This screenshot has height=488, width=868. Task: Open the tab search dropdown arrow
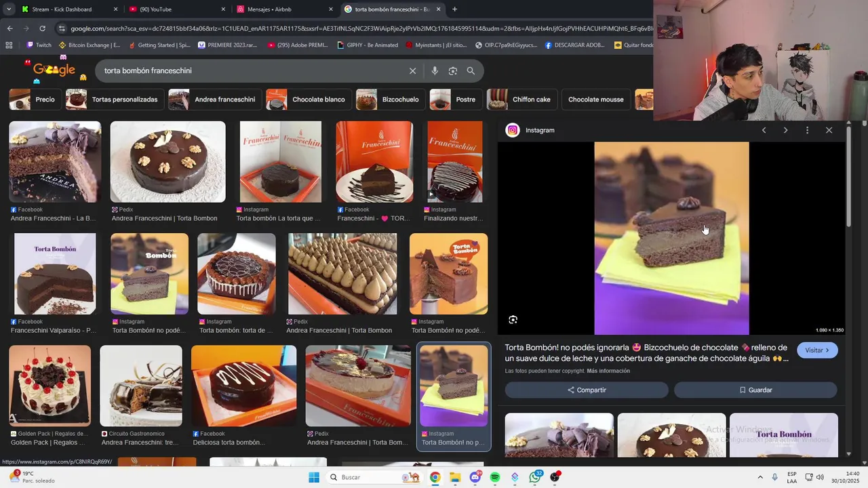(9, 9)
